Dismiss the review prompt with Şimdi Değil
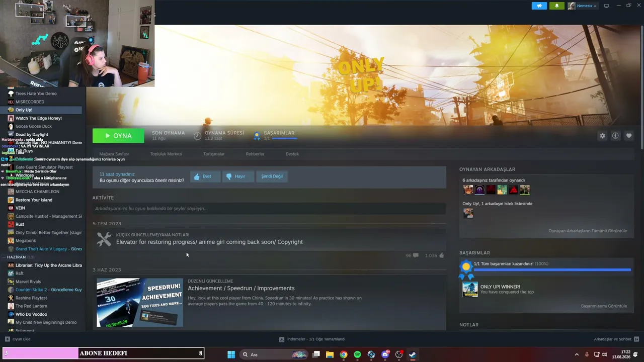Image resolution: width=644 pixels, height=362 pixels. pos(272,176)
